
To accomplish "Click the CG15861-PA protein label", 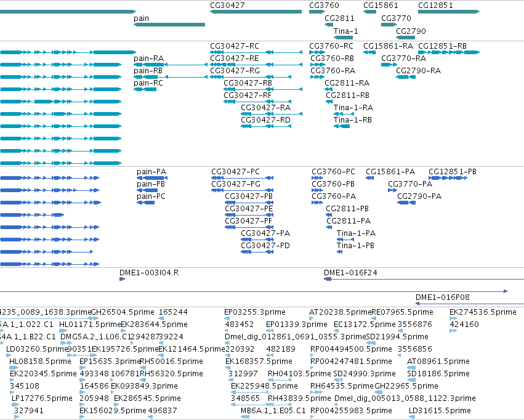I will (390, 171).
